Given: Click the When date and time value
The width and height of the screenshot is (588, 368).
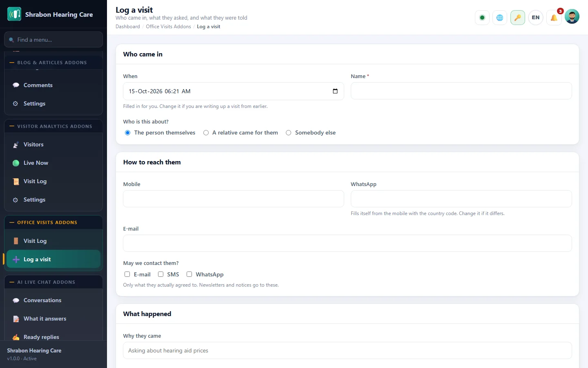Looking at the screenshot, I should (160, 91).
